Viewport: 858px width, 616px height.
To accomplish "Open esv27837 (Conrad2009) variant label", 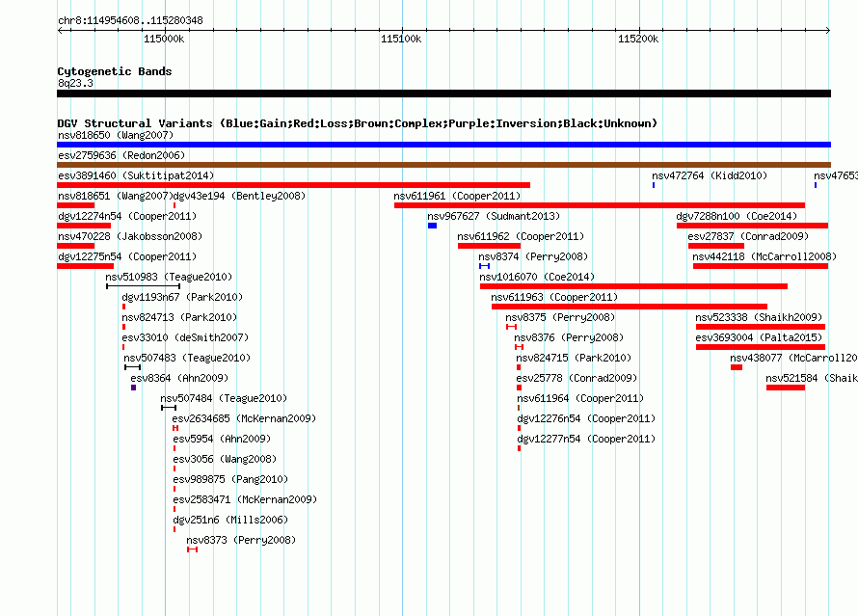I will tap(748, 236).
